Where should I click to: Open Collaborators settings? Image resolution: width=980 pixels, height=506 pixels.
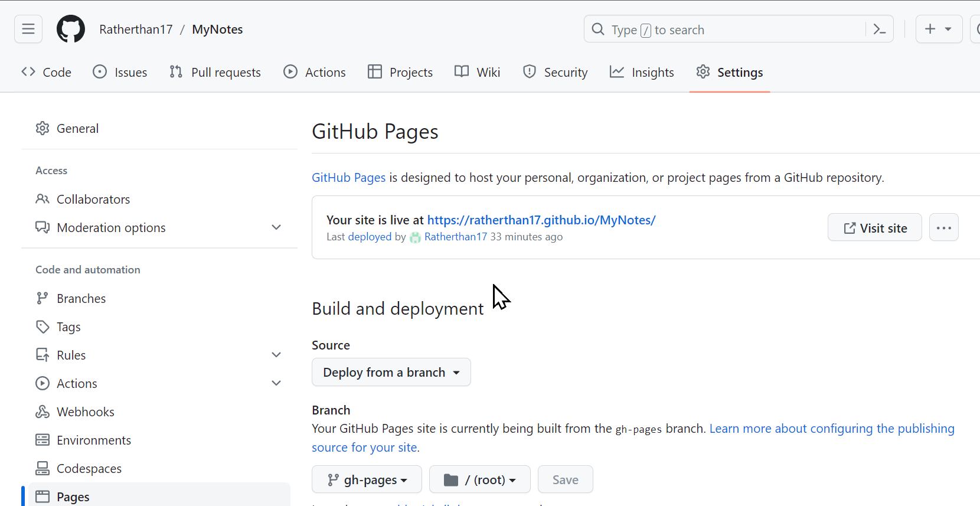(159, 199)
